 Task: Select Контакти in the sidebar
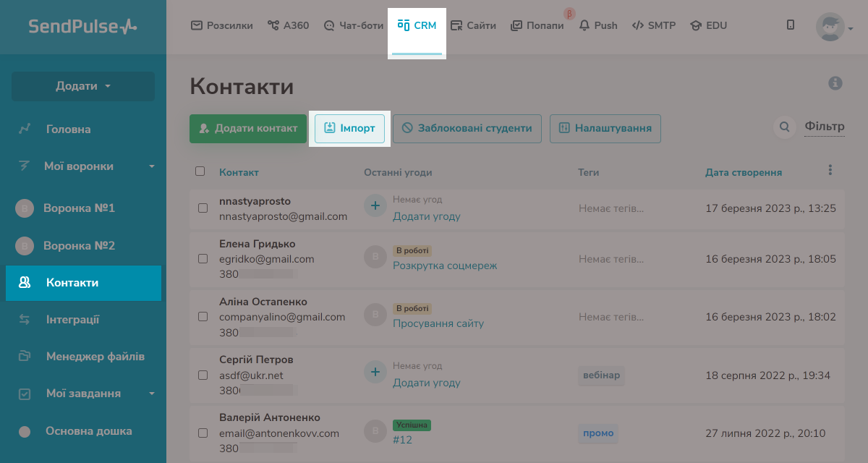coord(83,283)
